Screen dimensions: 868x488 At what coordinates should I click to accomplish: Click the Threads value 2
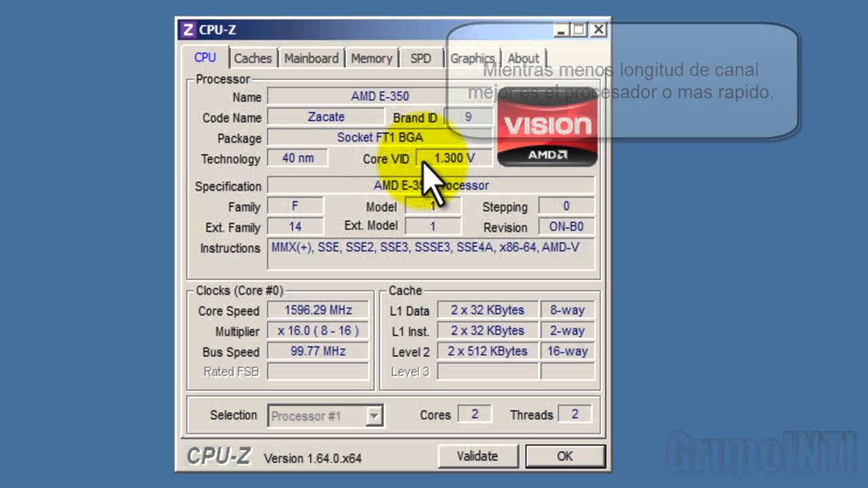(x=574, y=414)
